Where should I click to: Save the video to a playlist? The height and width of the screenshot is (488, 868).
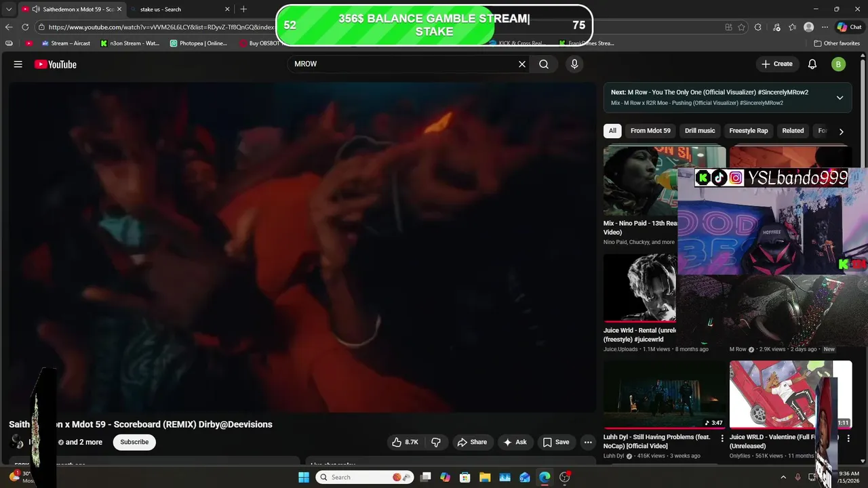555,442
